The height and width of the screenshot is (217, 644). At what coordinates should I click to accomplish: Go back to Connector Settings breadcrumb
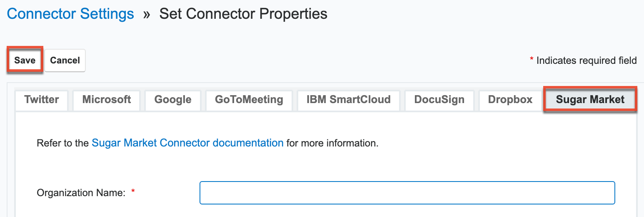(70, 14)
